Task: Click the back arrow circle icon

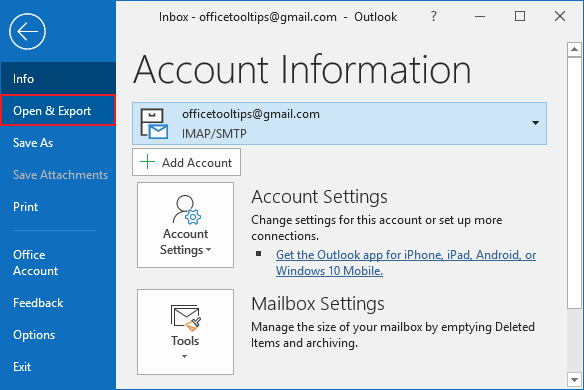Action: (x=27, y=32)
